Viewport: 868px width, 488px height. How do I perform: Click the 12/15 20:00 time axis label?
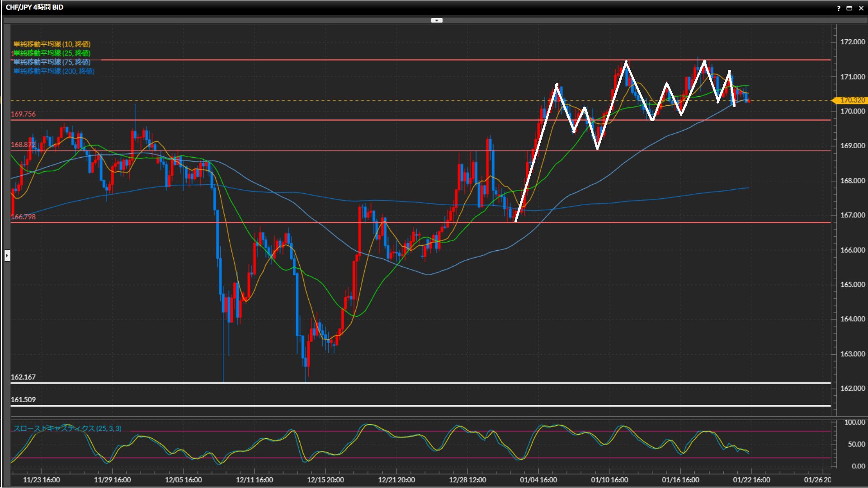pyautogui.click(x=325, y=479)
